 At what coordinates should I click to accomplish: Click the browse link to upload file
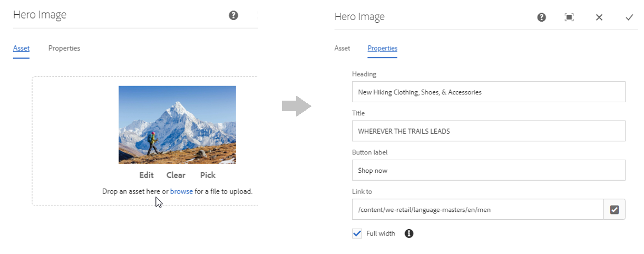pyautogui.click(x=181, y=192)
